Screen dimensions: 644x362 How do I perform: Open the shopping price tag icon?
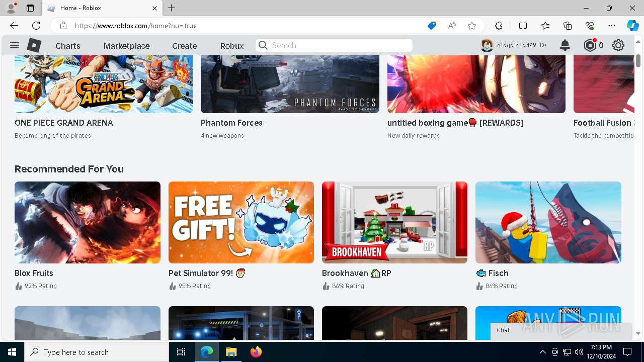[432, 26]
